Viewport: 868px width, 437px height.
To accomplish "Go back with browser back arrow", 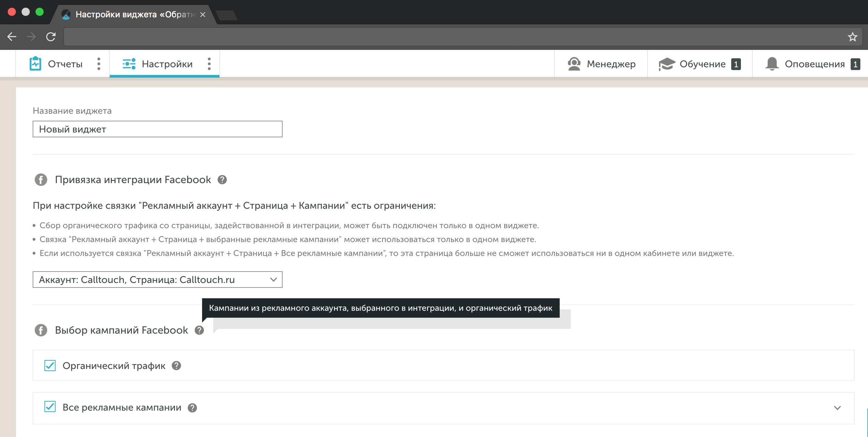I will coord(12,37).
